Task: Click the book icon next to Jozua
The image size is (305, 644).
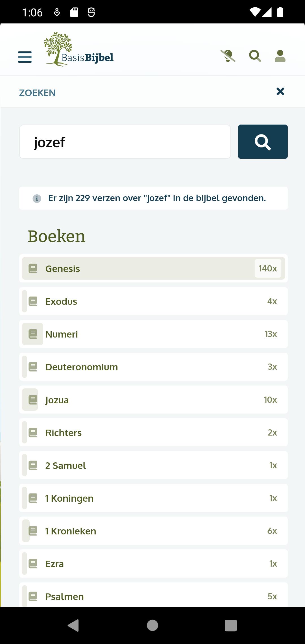Action: coord(33,400)
